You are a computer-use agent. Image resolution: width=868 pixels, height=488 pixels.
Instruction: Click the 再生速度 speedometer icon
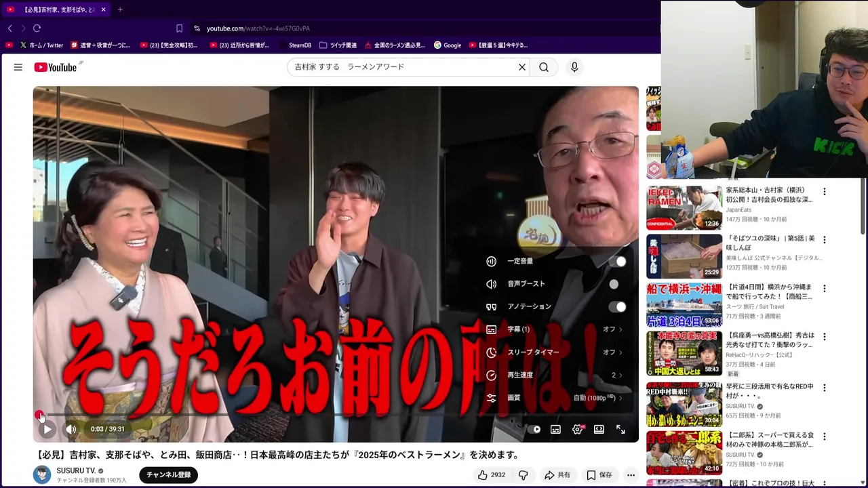point(492,375)
